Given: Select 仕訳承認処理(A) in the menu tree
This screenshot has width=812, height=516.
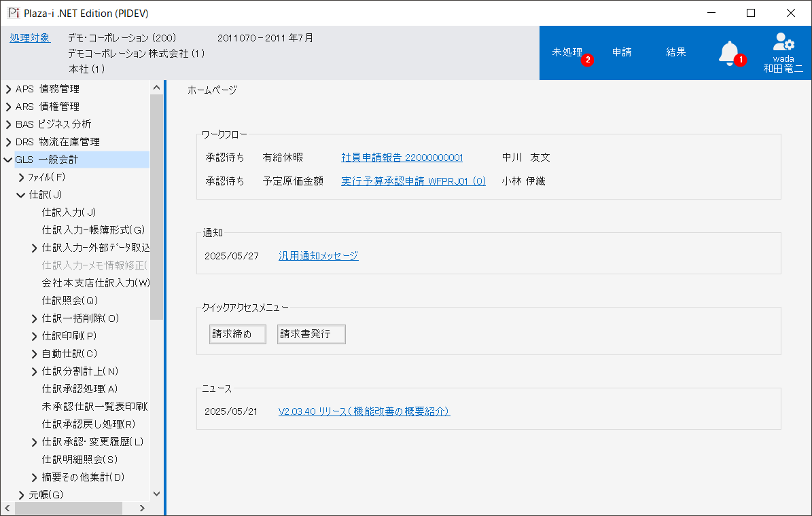Looking at the screenshot, I should (x=80, y=389).
